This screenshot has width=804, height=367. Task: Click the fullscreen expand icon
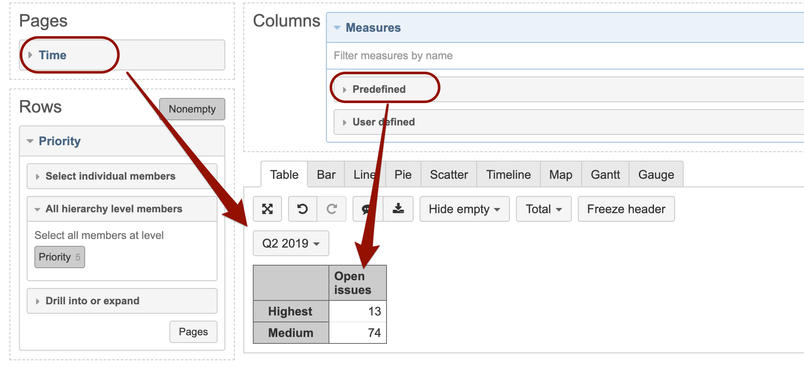click(267, 209)
